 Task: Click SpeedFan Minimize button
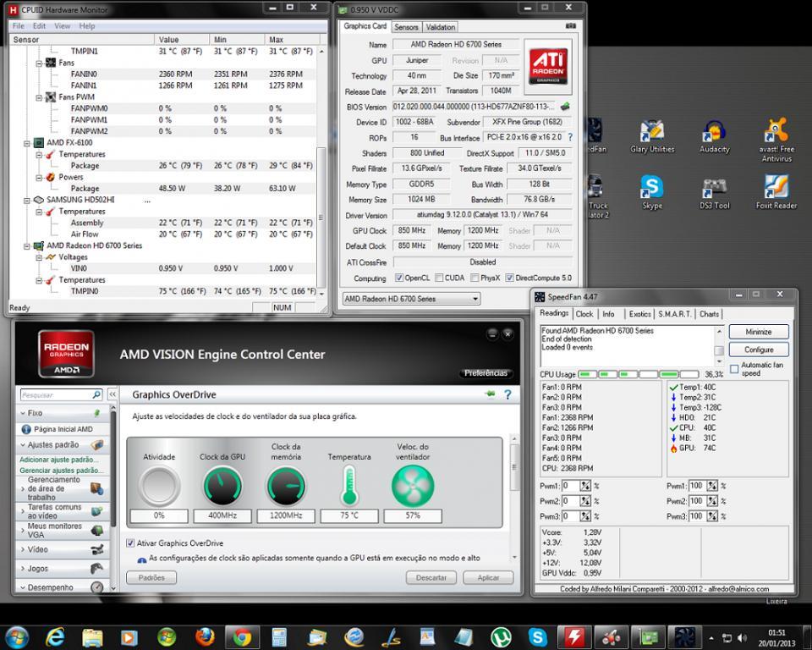pos(759,332)
